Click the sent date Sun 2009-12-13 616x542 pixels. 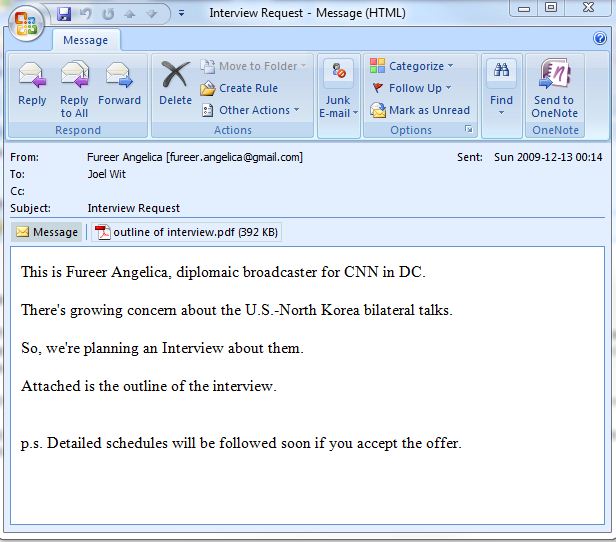548,157
